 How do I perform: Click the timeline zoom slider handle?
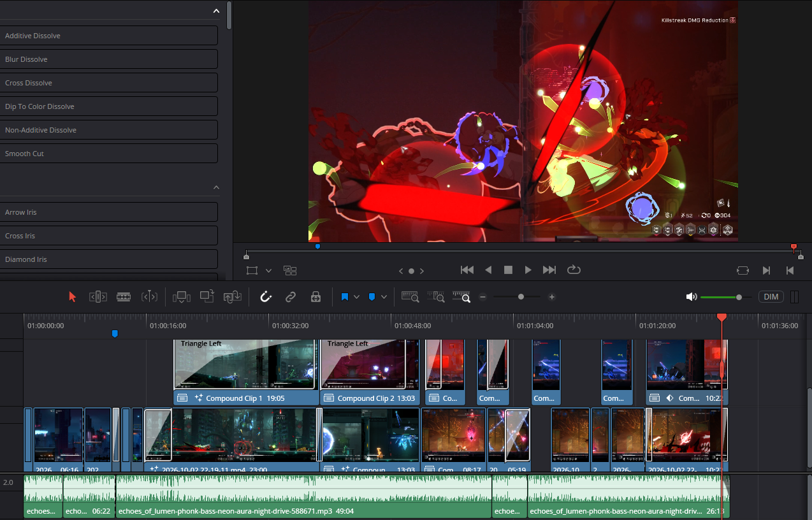point(521,297)
